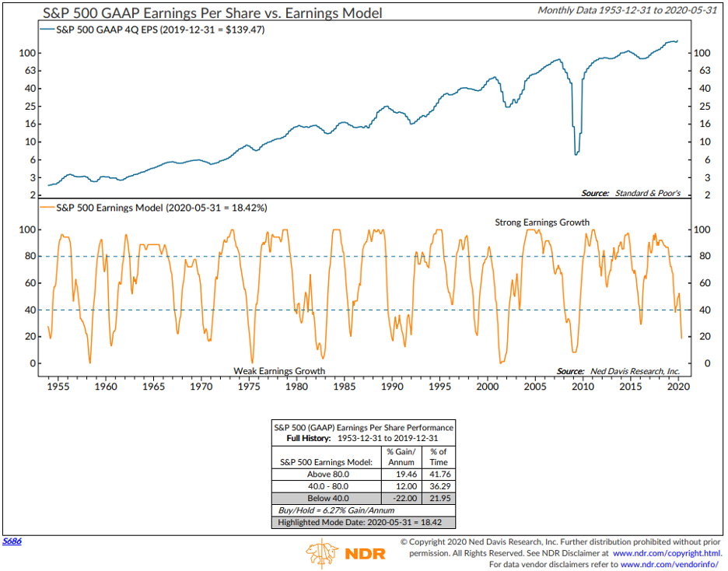The image size is (728, 571).
Task: Click the 2005 x-axis label
Action: pyautogui.click(x=535, y=386)
